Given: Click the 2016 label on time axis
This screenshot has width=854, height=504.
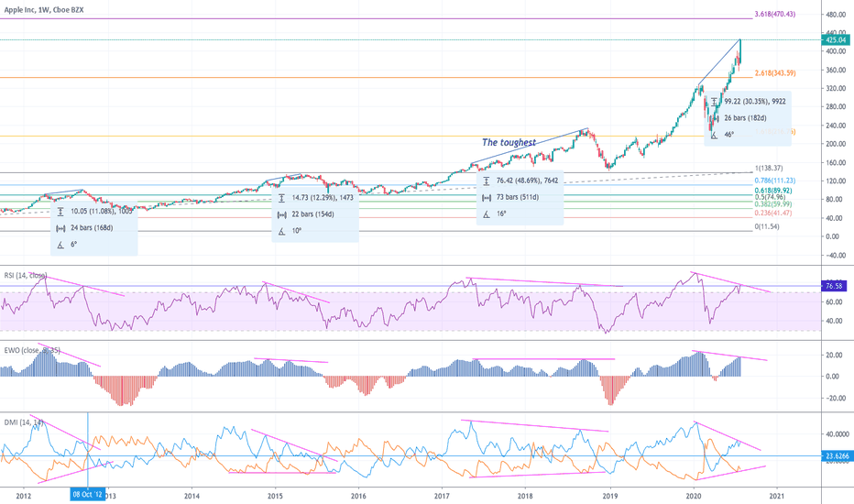Looking at the screenshot, I should tap(358, 496).
